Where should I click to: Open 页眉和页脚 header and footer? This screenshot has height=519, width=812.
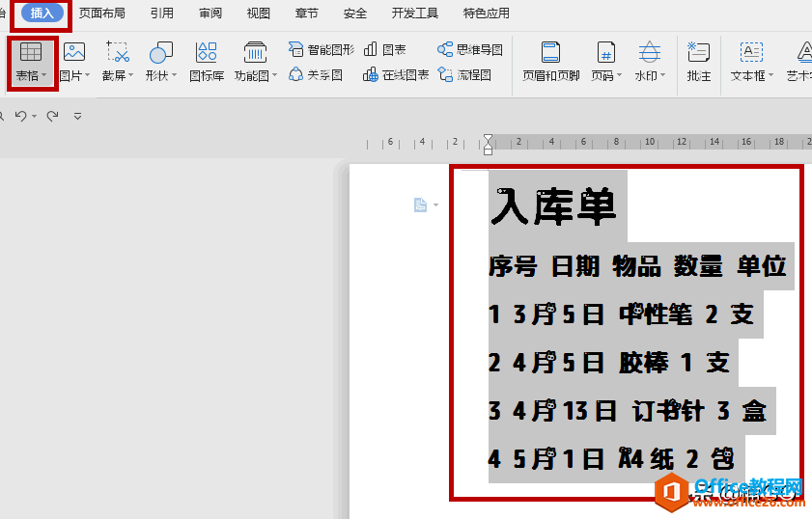(x=550, y=61)
